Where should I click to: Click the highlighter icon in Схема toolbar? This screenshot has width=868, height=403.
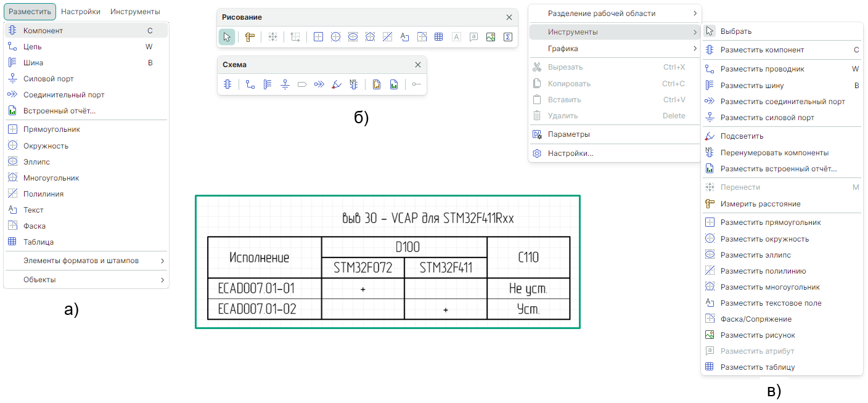[x=336, y=84]
